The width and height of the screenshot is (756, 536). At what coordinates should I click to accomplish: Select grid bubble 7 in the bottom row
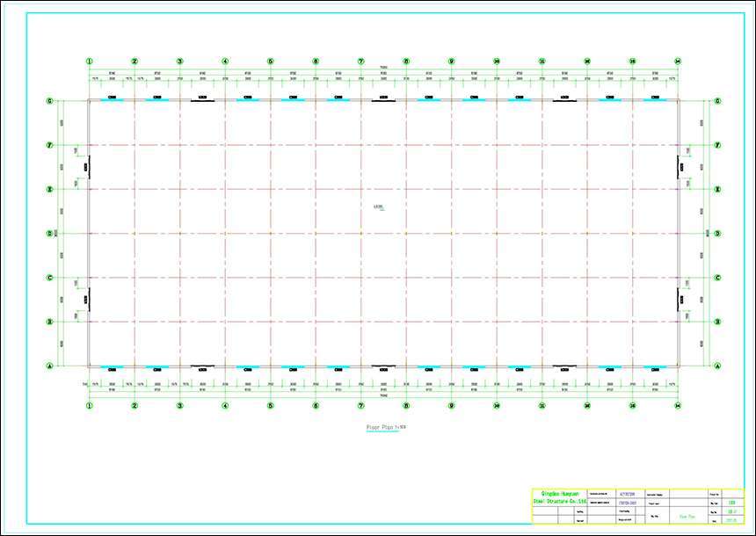(x=360, y=405)
